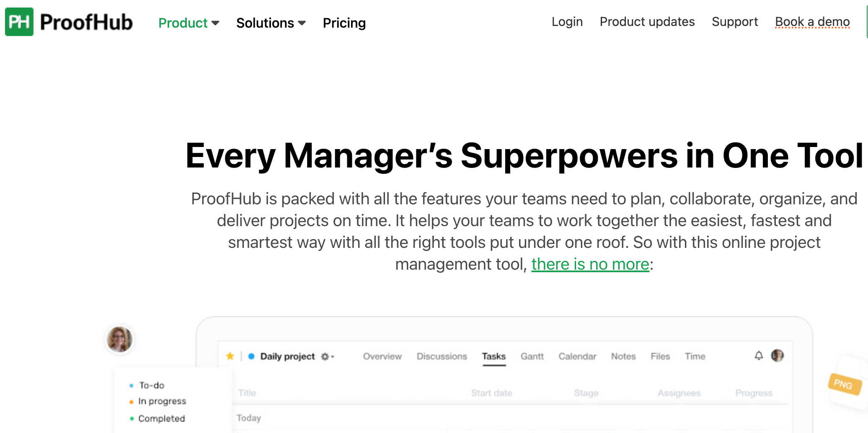Viewport: 868px width, 433px height.
Task: Open the Daily project gear settings
Action: pos(327,357)
